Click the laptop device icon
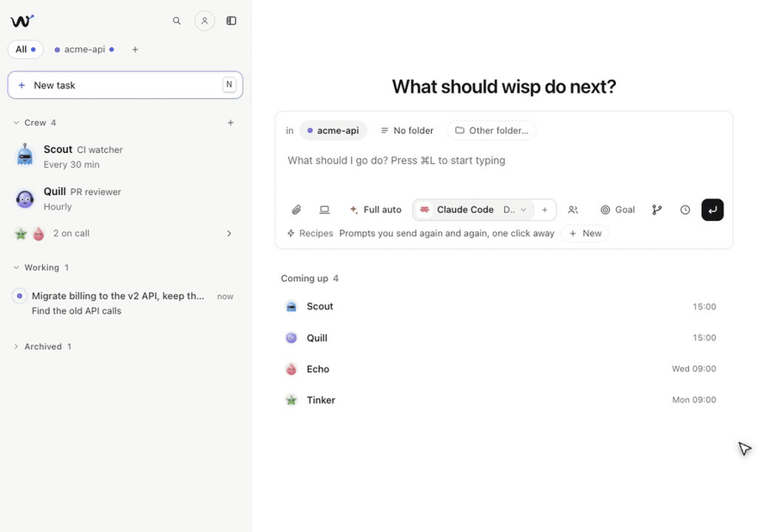 (x=324, y=210)
